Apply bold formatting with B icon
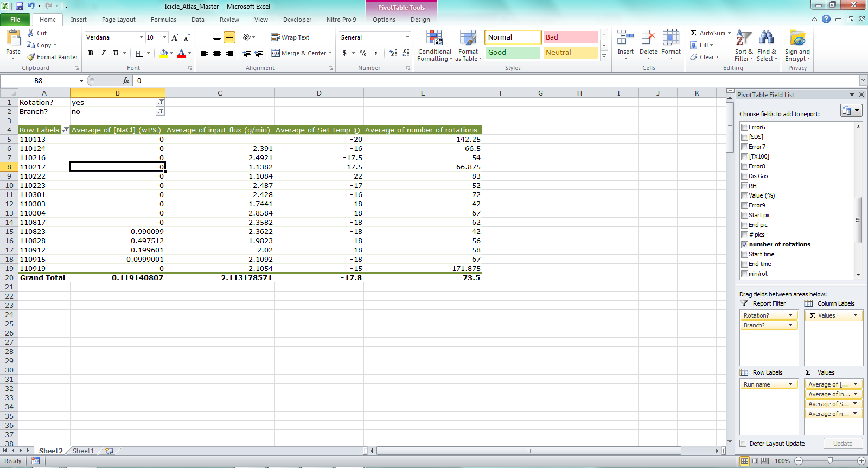 pyautogui.click(x=91, y=53)
